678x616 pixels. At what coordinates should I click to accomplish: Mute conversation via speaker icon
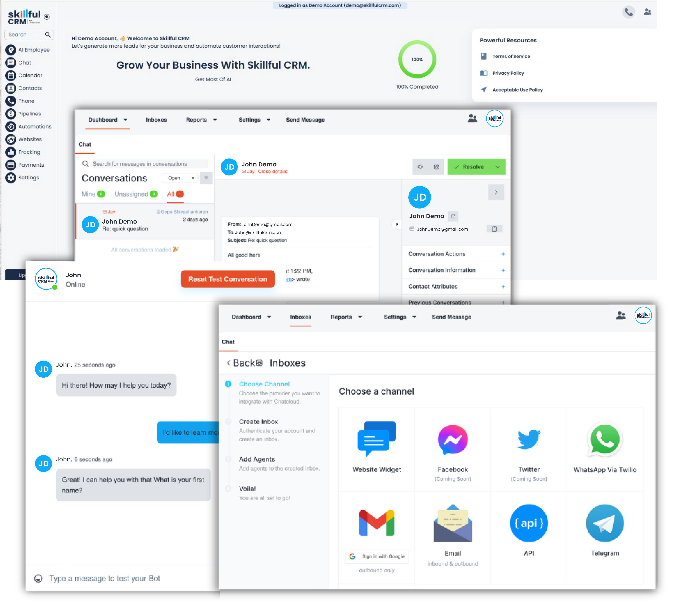click(420, 167)
